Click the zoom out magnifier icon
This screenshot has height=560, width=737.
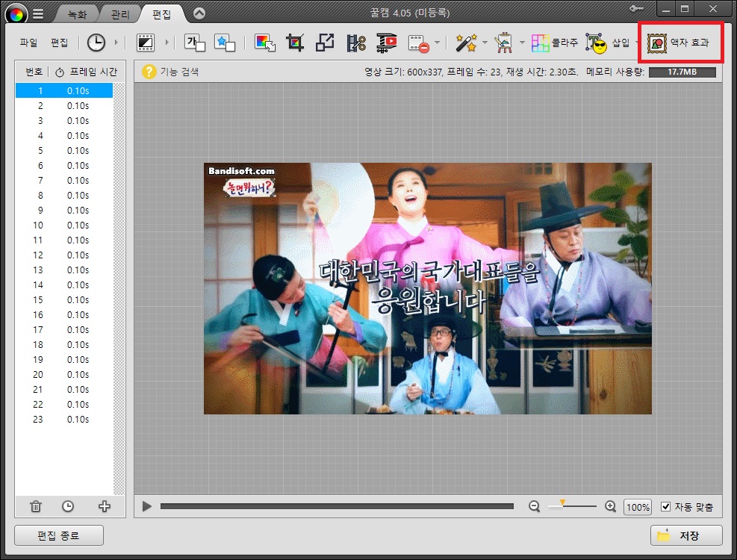point(534,506)
